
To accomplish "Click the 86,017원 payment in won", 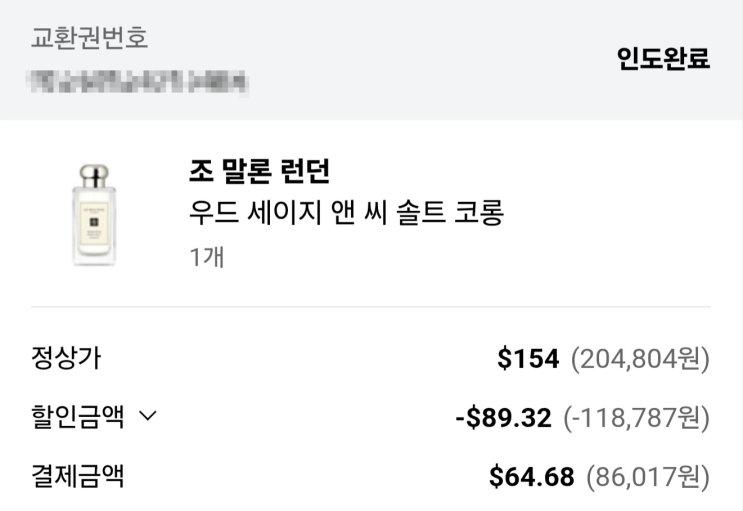I will (x=647, y=477).
